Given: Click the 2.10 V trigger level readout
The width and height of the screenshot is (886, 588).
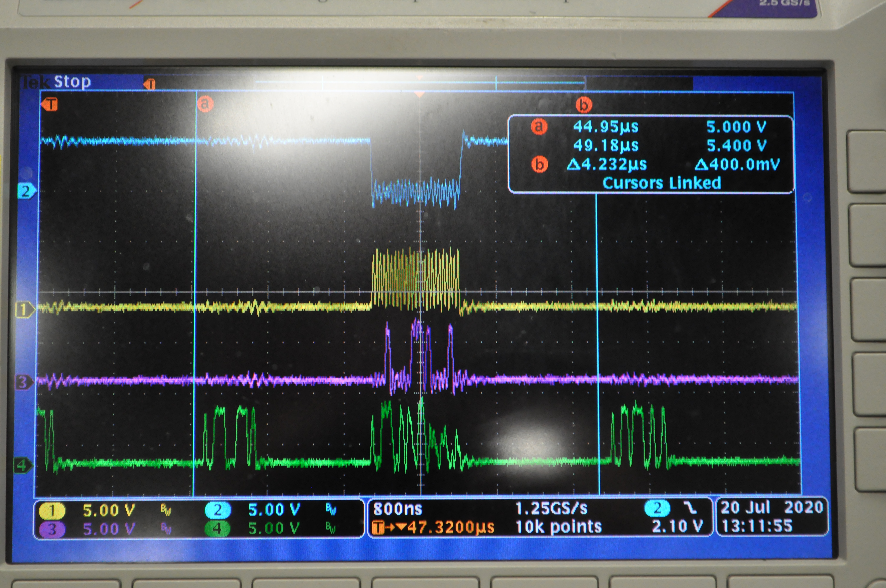Looking at the screenshot, I should [x=677, y=526].
